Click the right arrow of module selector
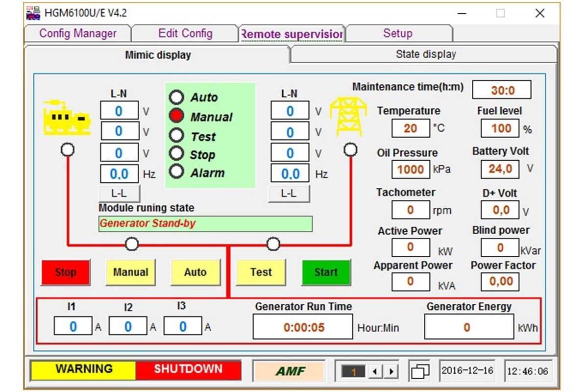Image resolution: width=587 pixels, height=392 pixels. 391,371
